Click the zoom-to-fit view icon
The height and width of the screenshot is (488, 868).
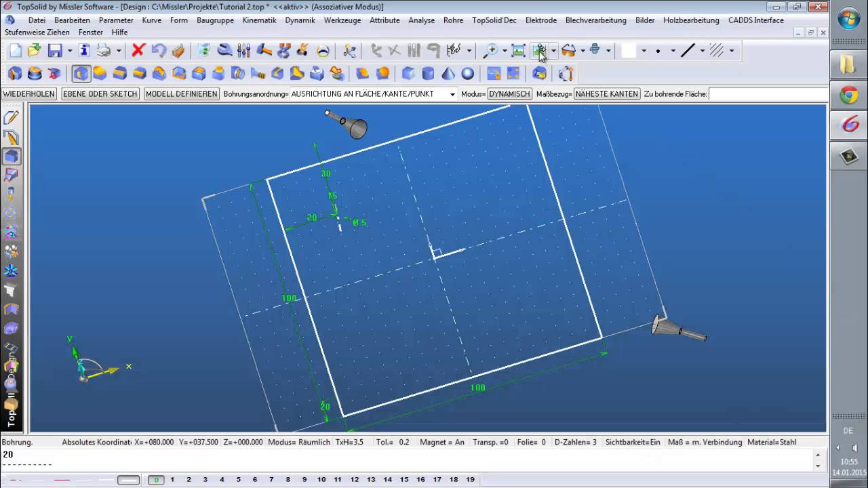(518, 50)
